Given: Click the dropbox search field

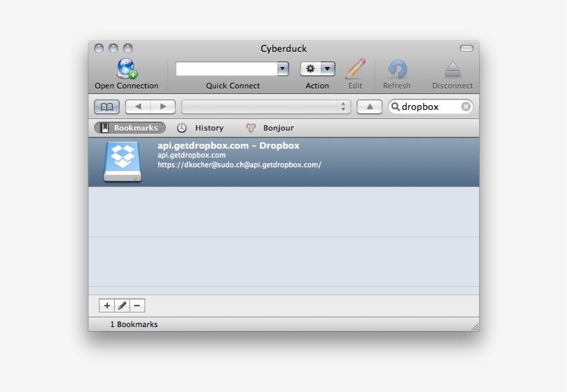Looking at the screenshot, I should click(x=430, y=106).
